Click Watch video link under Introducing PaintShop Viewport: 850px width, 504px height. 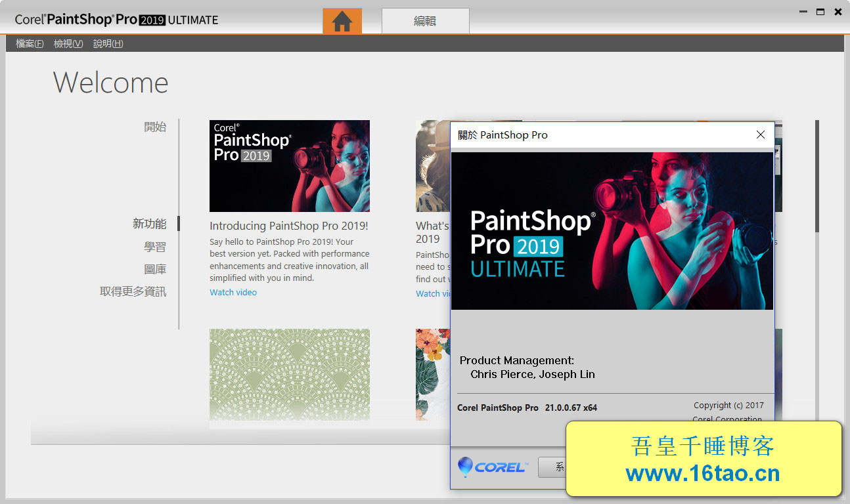[x=233, y=292]
